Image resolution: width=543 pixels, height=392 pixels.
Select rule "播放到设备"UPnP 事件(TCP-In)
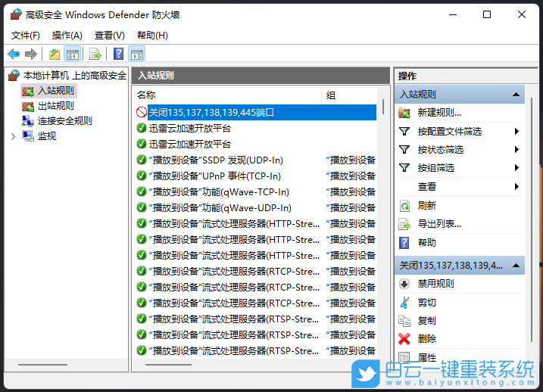click(x=256, y=176)
